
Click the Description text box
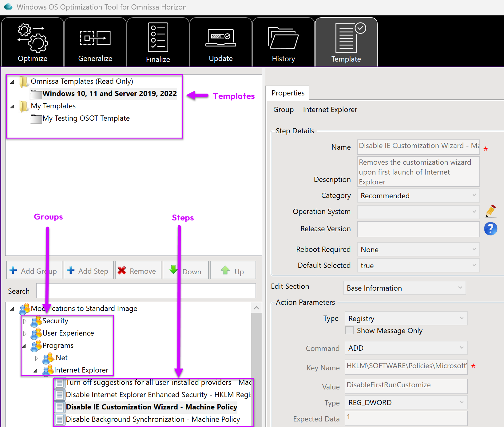(418, 171)
